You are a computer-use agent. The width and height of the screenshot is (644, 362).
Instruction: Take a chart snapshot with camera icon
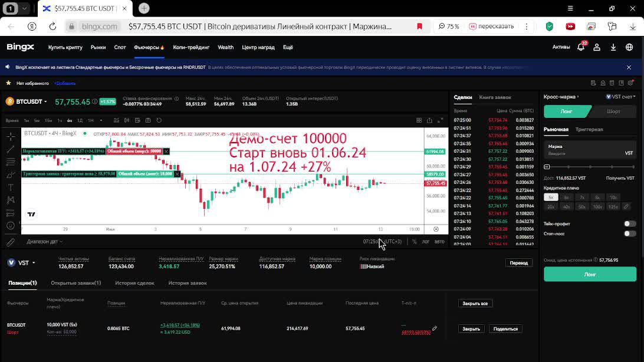point(148,120)
